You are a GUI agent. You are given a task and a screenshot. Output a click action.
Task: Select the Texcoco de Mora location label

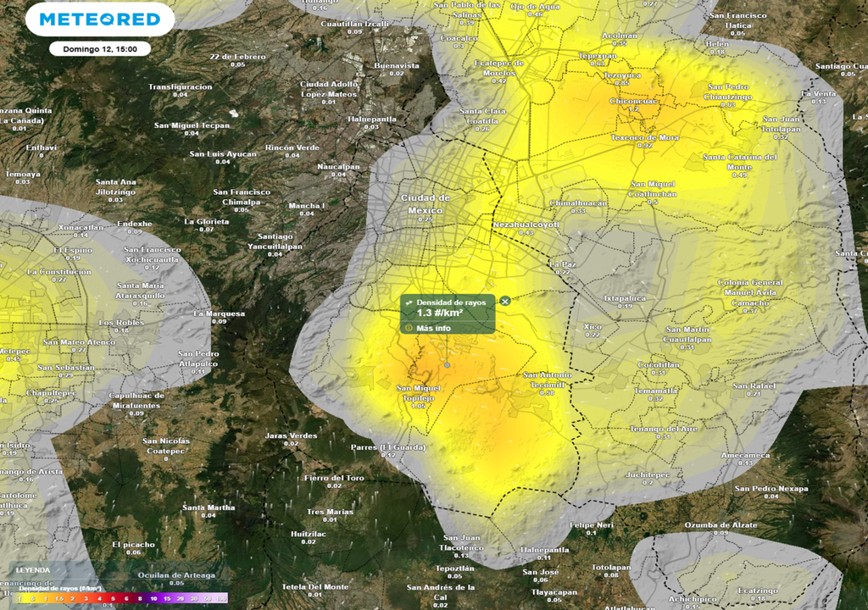click(645, 137)
